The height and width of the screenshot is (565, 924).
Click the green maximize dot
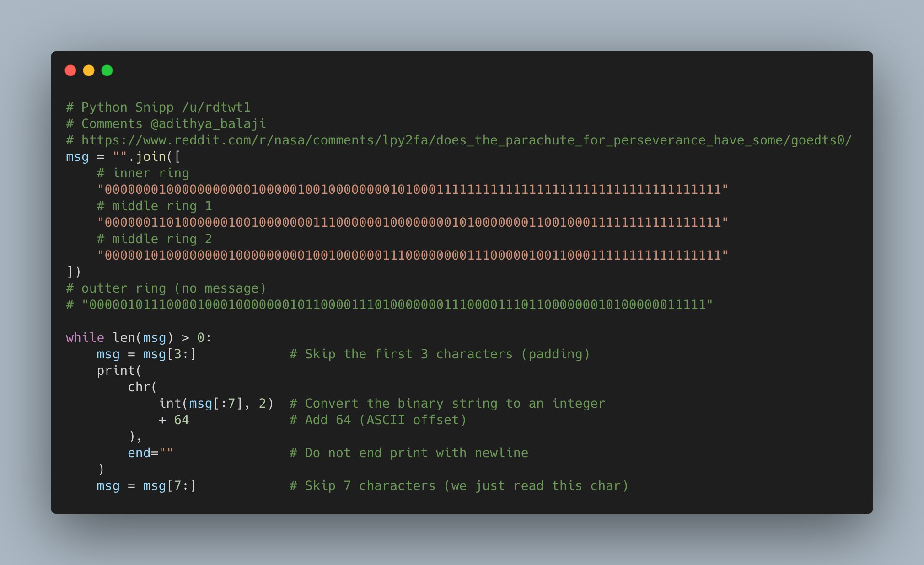tap(107, 70)
